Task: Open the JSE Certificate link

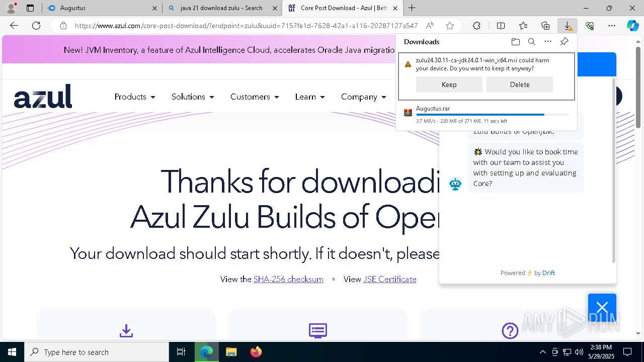Action: (x=390, y=279)
